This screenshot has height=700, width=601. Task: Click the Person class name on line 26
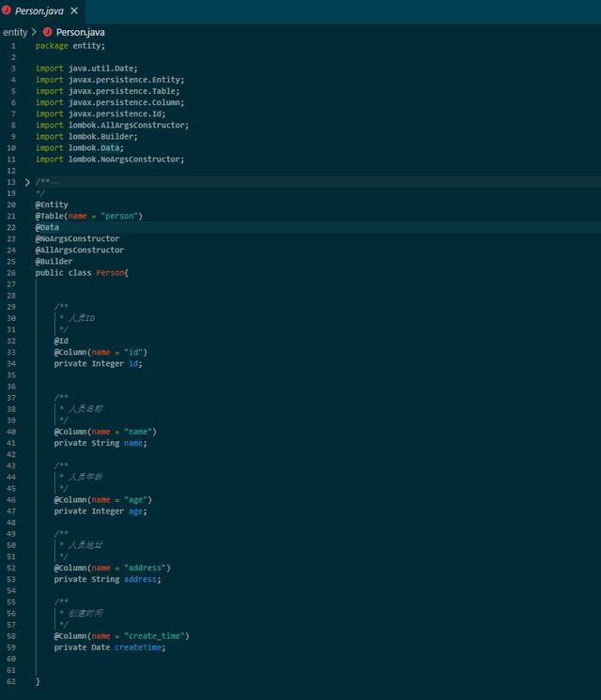click(110, 273)
